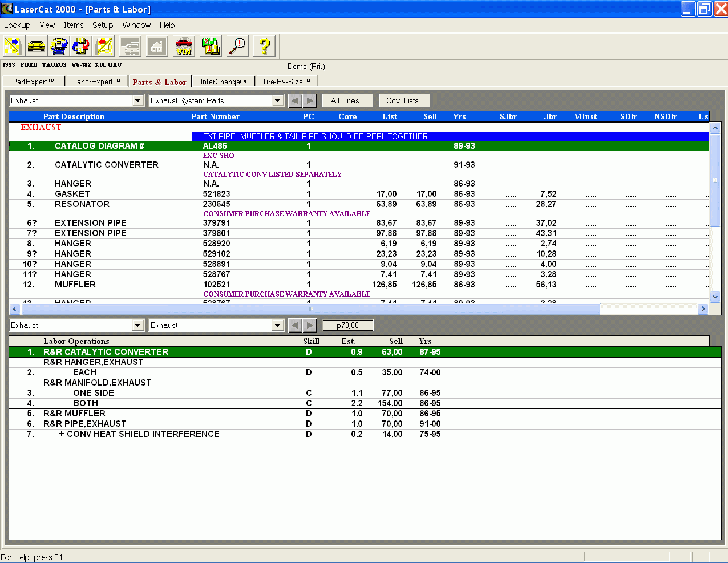Viewport: 728px width, 563px height.
Task: Switch to the LaborExpert tab
Action: click(96, 82)
